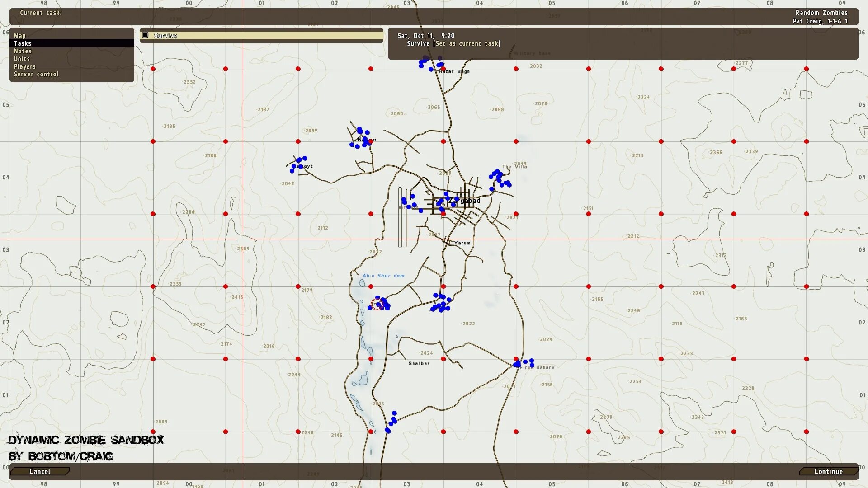Screen dimensions: 868x488
Task: Click the Zargabad city label
Action: click(464, 201)
